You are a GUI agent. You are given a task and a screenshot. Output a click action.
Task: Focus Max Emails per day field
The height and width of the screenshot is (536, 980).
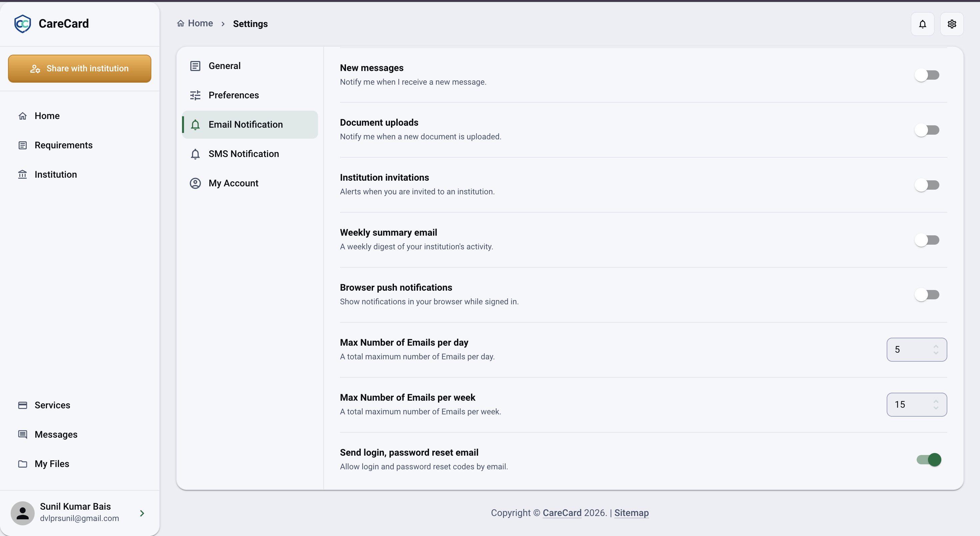(916, 350)
